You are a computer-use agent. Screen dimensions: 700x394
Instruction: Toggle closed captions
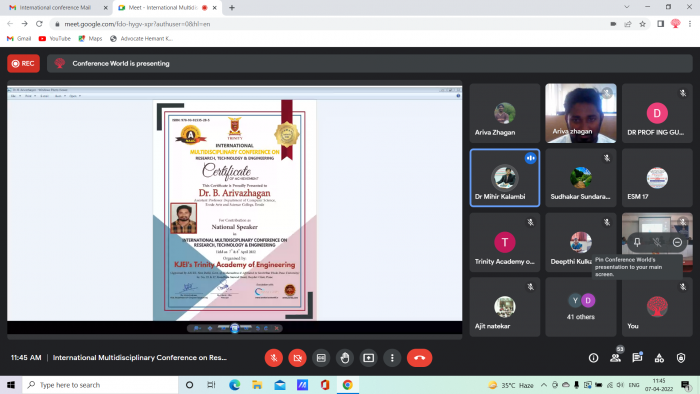321,358
